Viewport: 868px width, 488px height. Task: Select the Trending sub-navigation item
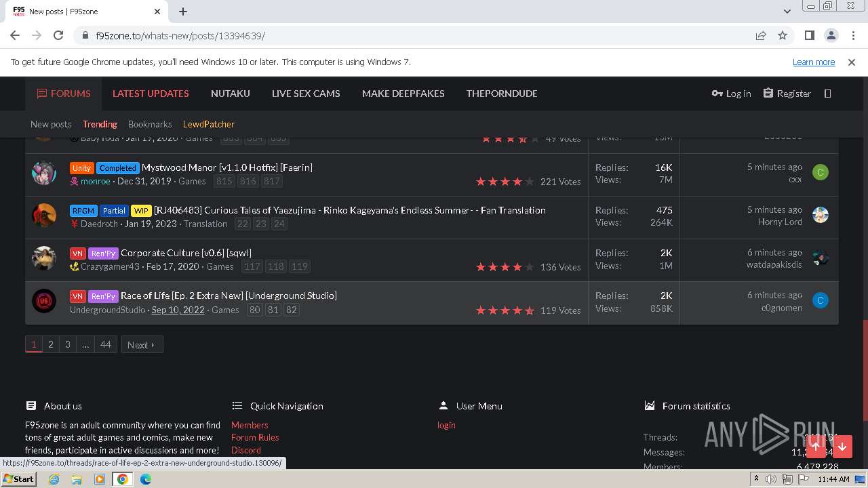[100, 124]
